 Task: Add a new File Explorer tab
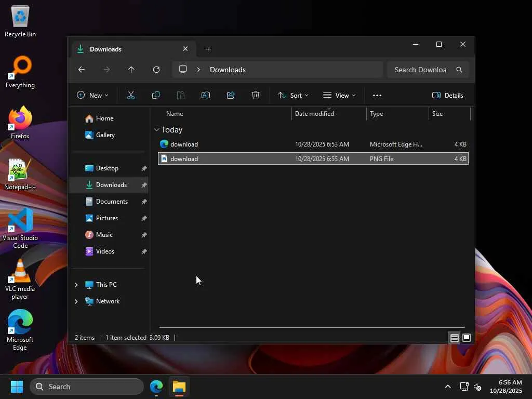(208, 49)
